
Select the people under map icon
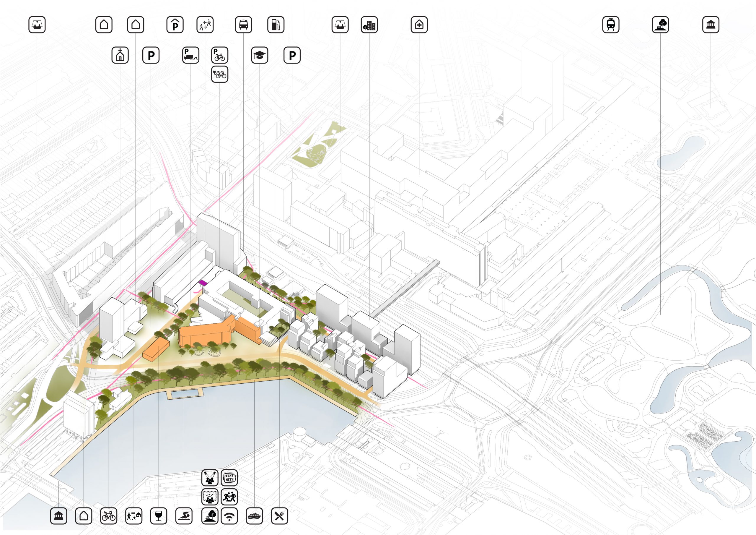[x=210, y=497]
